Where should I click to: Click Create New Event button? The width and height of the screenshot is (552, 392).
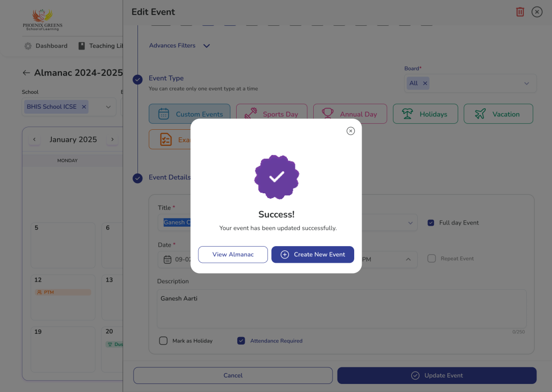(x=313, y=255)
